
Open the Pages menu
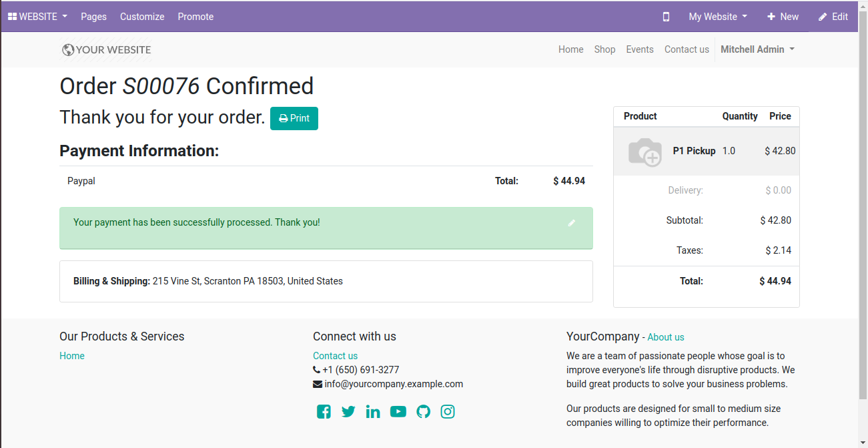(93, 17)
